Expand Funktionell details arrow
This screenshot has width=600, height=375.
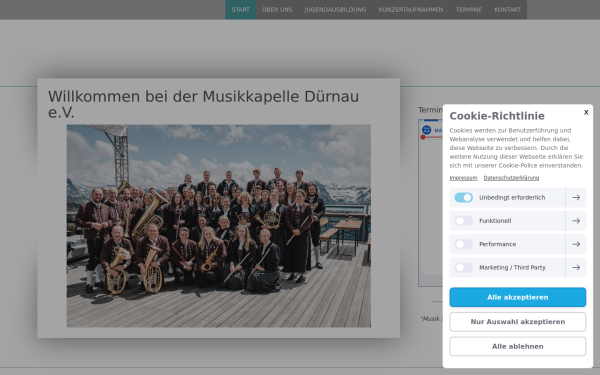(576, 221)
